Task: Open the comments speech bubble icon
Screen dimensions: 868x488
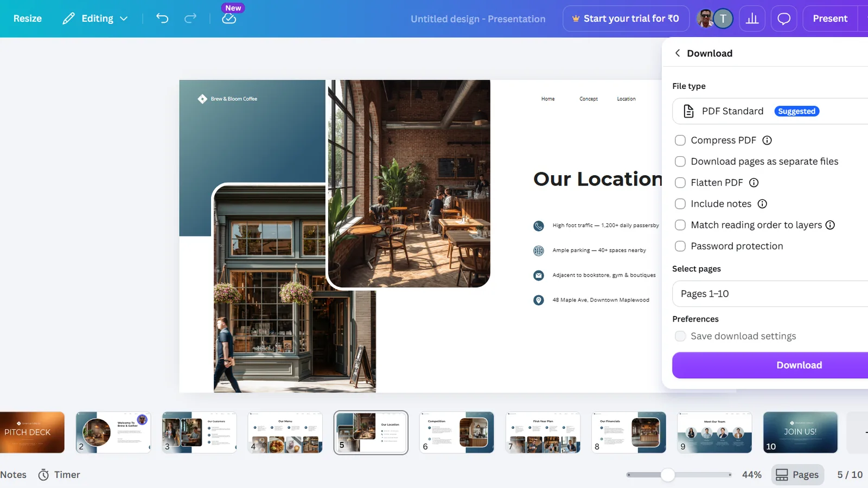Action: (784, 18)
